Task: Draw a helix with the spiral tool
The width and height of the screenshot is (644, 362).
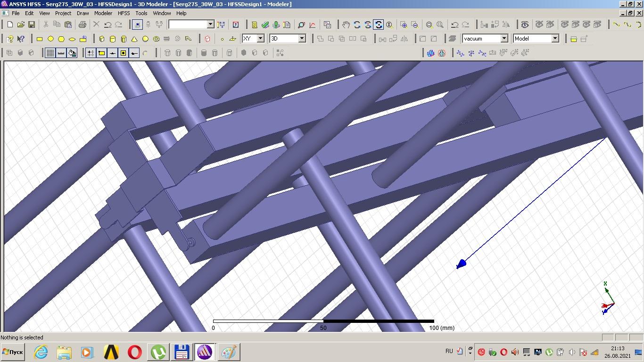Action: (178, 39)
